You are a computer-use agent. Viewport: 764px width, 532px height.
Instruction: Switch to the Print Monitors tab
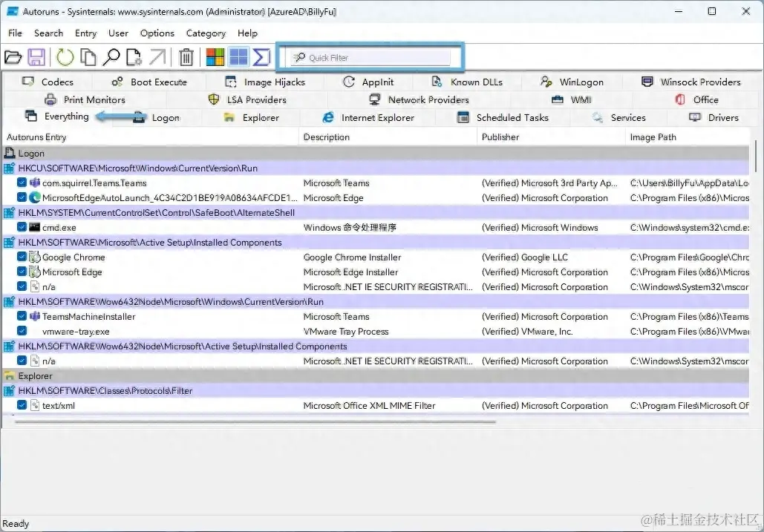click(x=85, y=99)
